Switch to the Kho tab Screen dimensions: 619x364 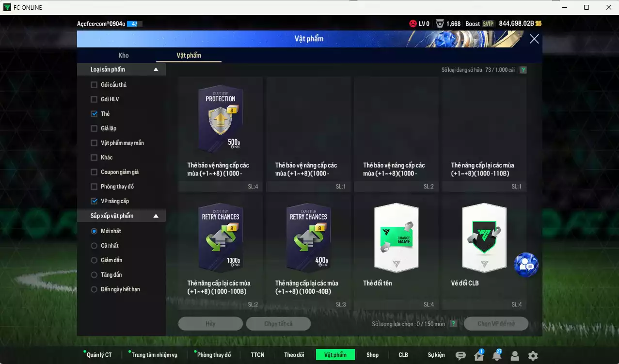click(x=124, y=55)
